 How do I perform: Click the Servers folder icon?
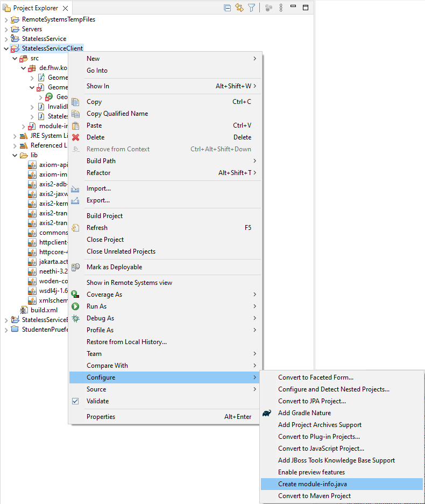tap(15, 29)
